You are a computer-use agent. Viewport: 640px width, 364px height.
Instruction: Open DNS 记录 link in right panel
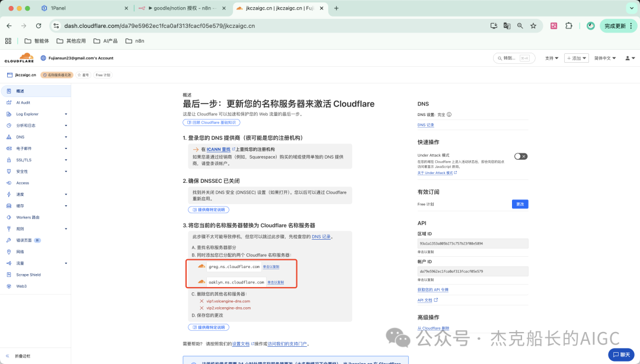(x=425, y=125)
